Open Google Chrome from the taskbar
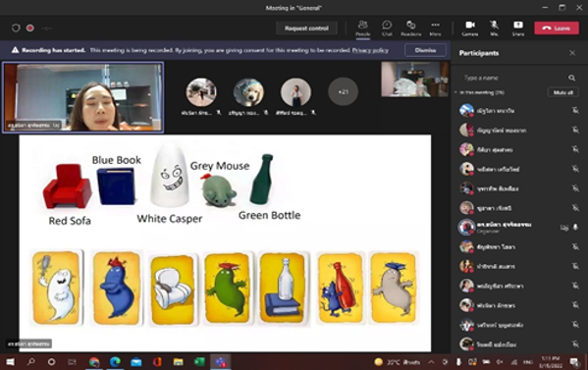This screenshot has height=370, width=588. pos(94,362)
